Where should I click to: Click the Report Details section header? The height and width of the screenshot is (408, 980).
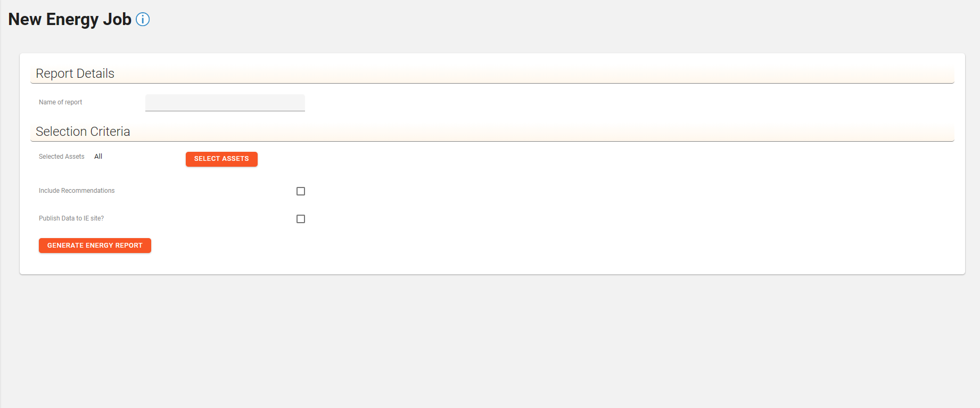[x=75, y=74]
